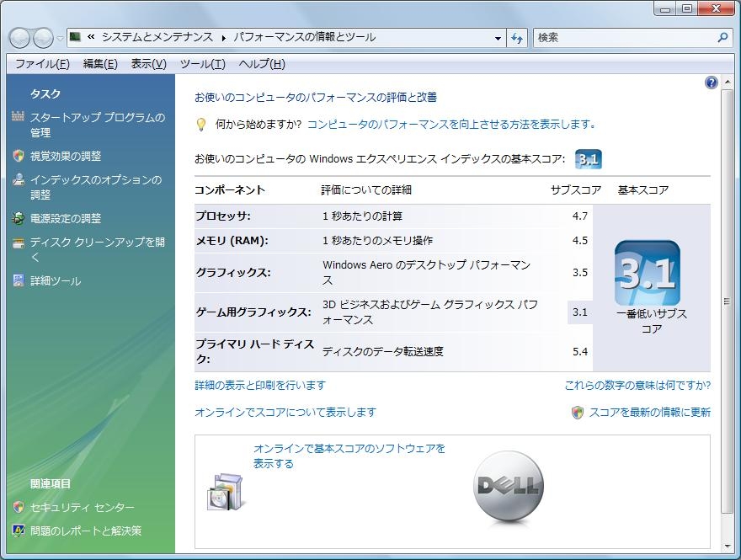This screenshot has height=560, width=741.
Task: Click the software box icon next to Dell logo
Action: [225, 490]
